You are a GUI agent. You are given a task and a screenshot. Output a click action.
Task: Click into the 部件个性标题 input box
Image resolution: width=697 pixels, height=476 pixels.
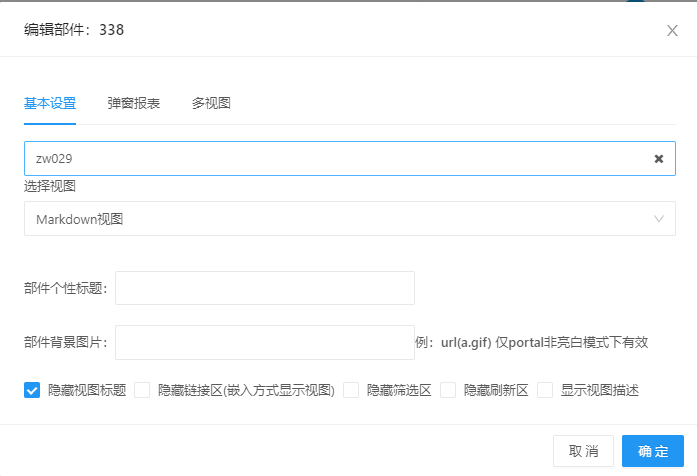tap(265, 288)
